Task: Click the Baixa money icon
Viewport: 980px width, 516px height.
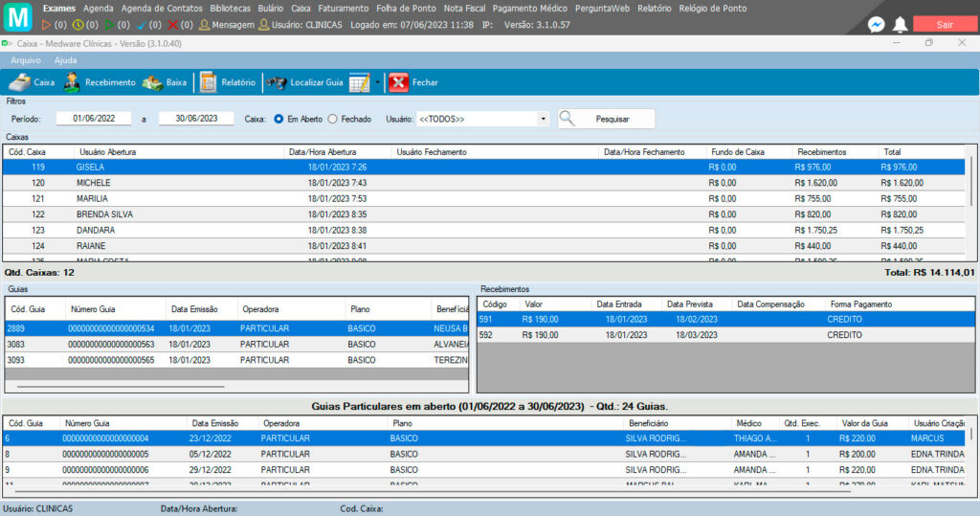Action: tap(152, 82)
